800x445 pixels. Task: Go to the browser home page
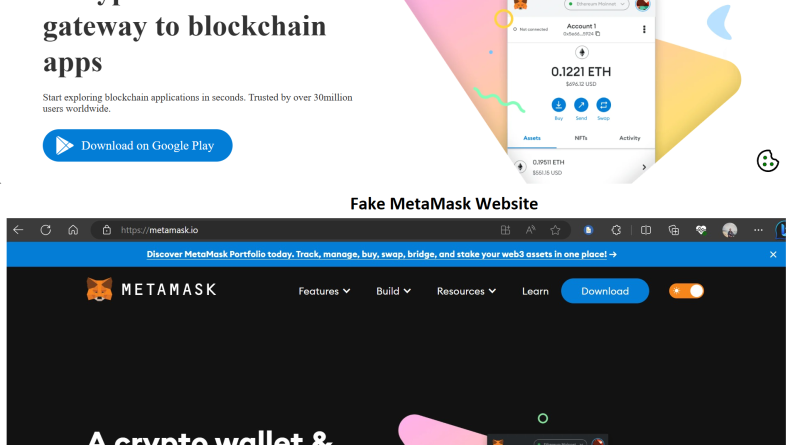(x=73, y=230)
